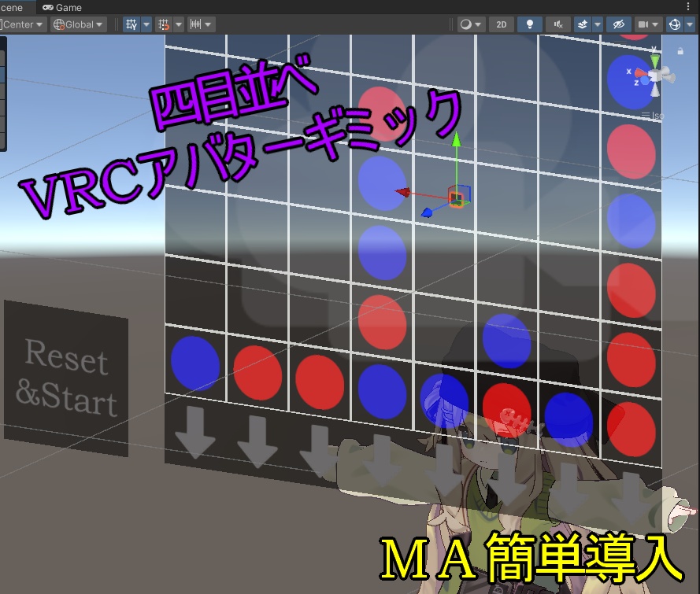Click the green Y-axis move handle arrow

click(456, 140)
